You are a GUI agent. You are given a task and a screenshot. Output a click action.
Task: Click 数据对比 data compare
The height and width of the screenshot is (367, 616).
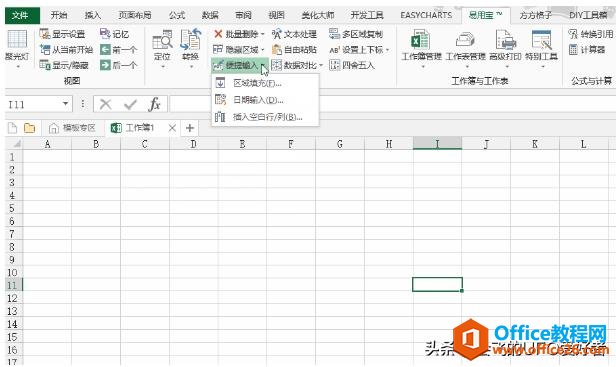point(294,65)
